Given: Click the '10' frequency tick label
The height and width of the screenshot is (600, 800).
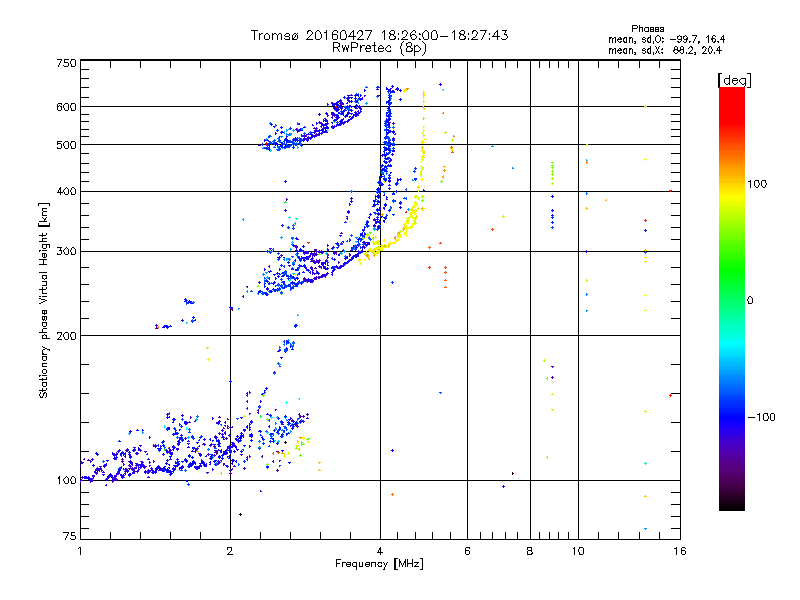Looking at the screenshot, I should 578,551.
